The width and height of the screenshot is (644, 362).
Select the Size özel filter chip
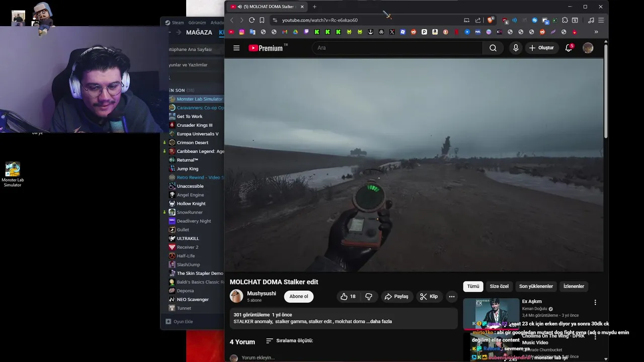tap(499, 286)
